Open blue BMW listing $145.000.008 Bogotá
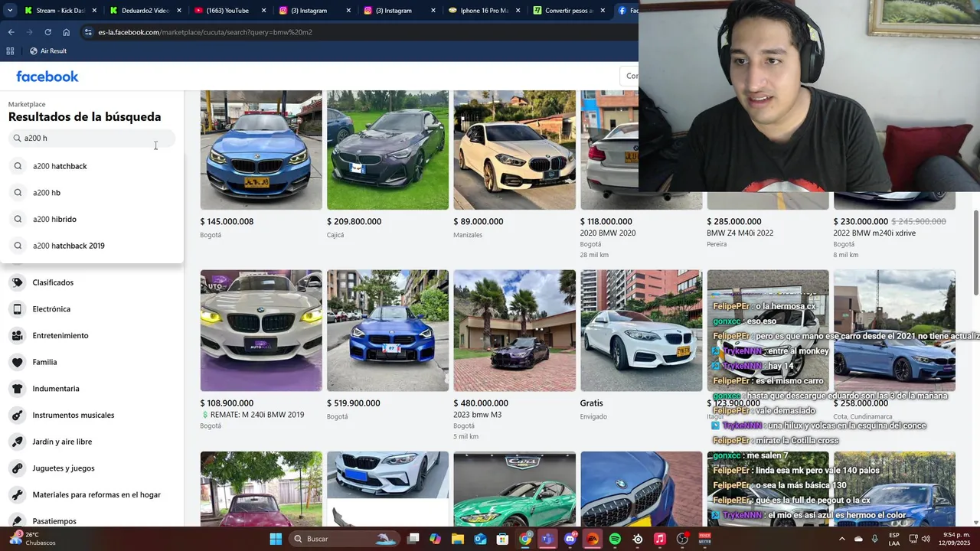The image size is (980, 551). (x=261, y=150)
